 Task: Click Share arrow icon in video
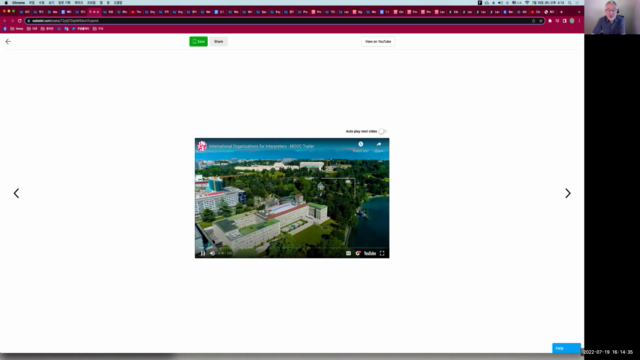(379, 144)
